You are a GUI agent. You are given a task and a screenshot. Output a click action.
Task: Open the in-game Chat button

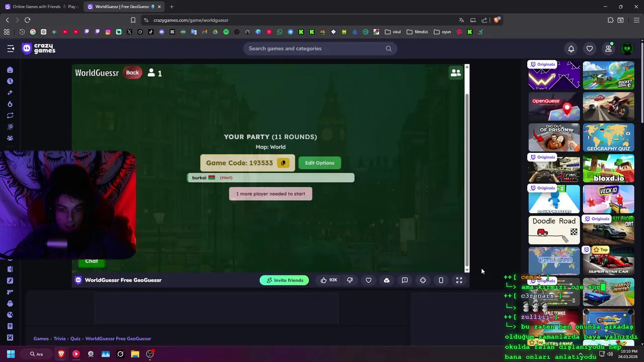92,261
